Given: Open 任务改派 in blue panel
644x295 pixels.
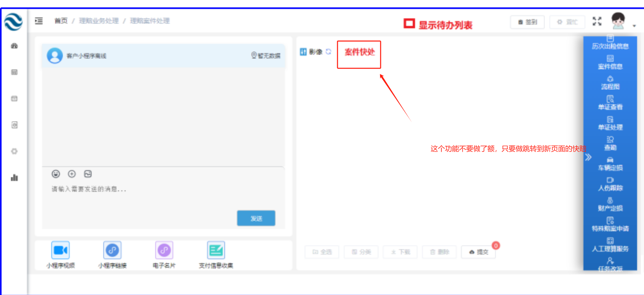Looking at the screenshot, I should (610, 264).
